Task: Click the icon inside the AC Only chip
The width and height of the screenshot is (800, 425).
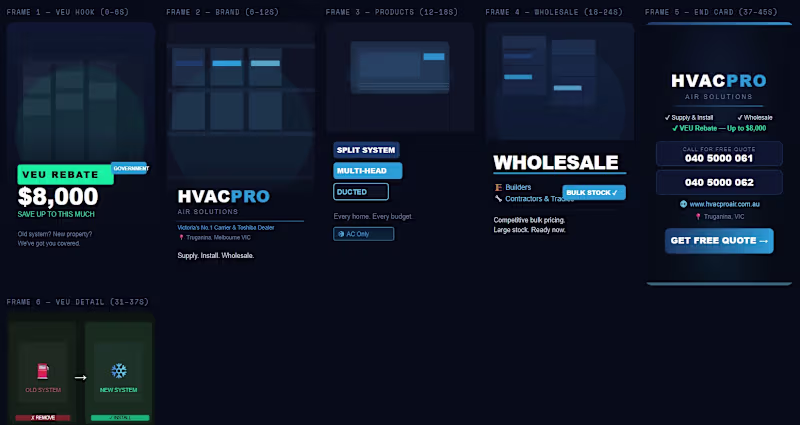Action: pyautogui.click(x=341, y=234)
